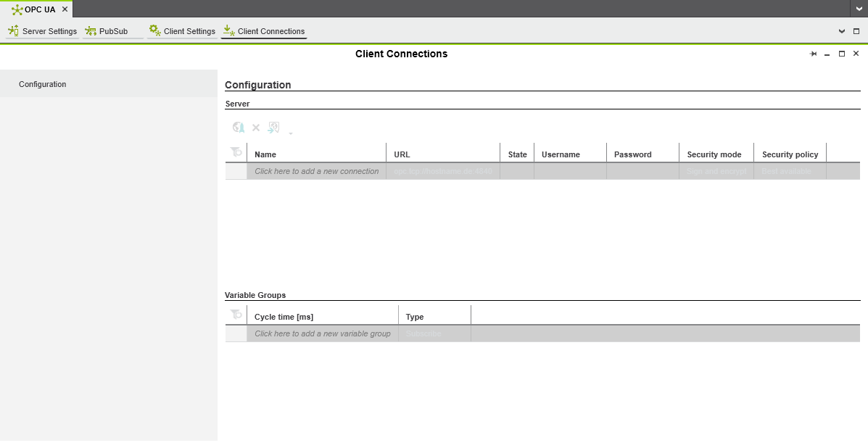Expand the chevron menu in the tab toolbar row

(x=841, y=31)
